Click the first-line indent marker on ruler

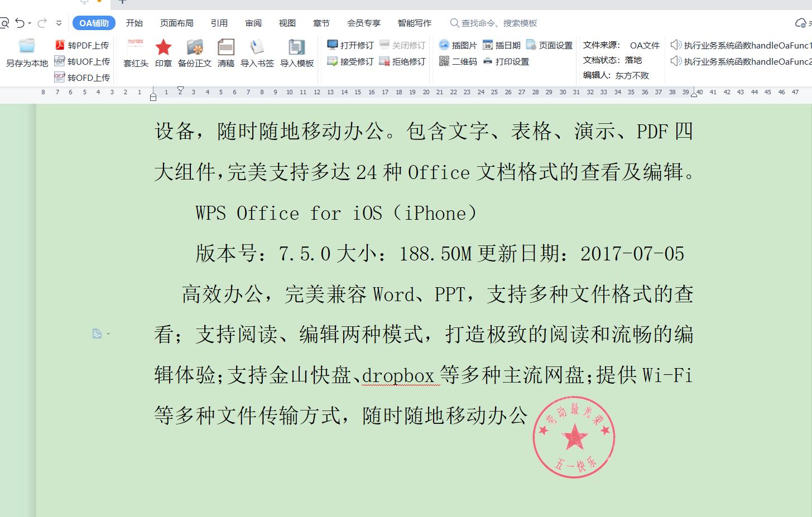click(x=180, y=89)
